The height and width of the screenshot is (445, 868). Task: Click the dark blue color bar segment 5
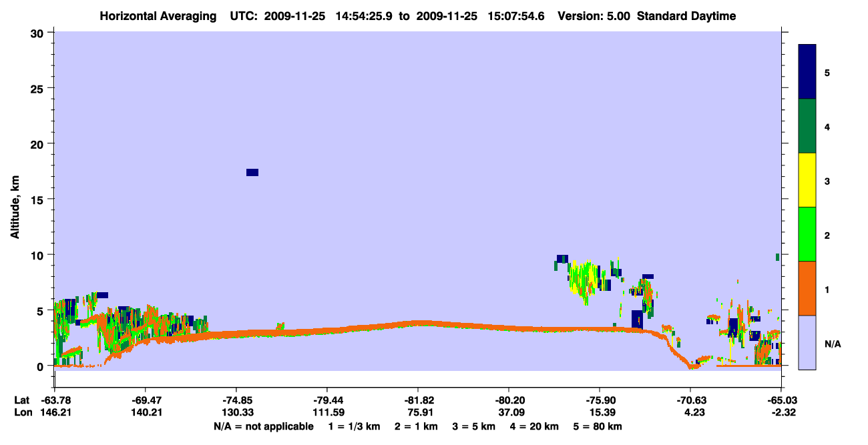pyautogui.click(x=807, y=71)
